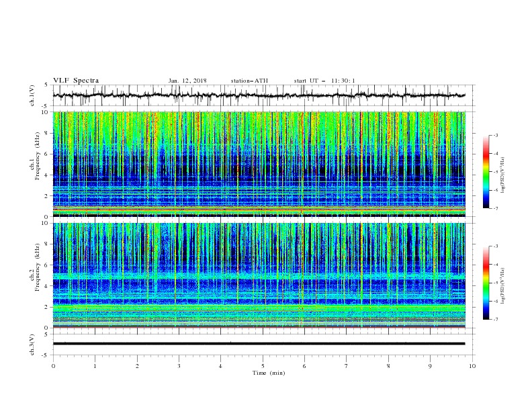Click the ch.3 flat black waveform trace
The width and height of the screenshot is (532, 411).
coord(259,344)
